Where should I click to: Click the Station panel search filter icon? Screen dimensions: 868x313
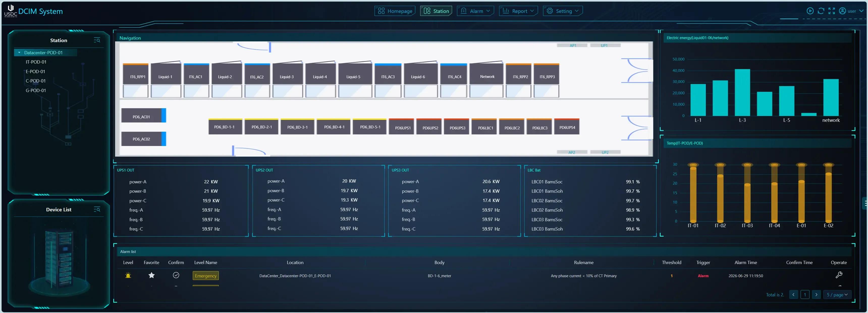(97, 40)
